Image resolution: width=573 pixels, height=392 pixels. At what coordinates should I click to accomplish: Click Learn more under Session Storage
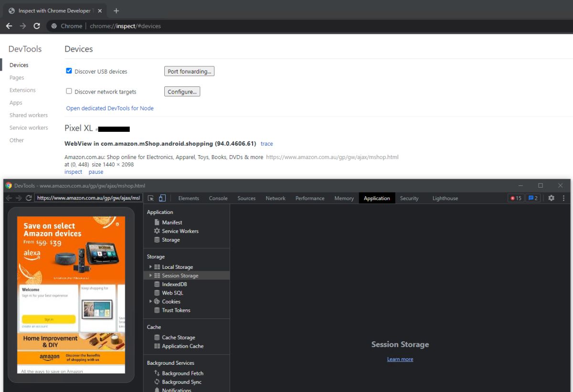pyautogui.click(x=400, y=359)
